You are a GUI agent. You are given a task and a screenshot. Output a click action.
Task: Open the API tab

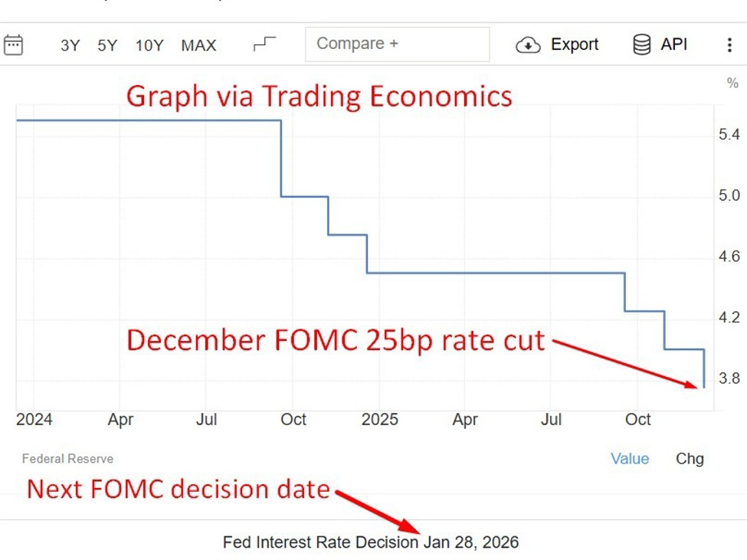click(673, 44)
